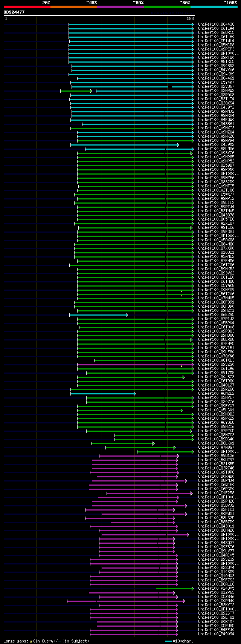Click label UniRef100_Q94BR2
241x644 pixels.
click(216, 66)
